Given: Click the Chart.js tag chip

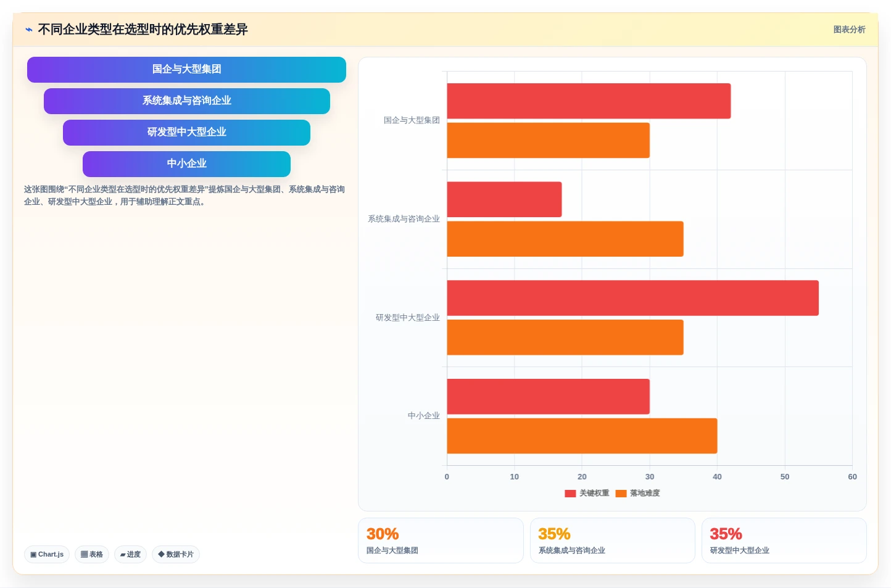Looking at the screenshot, I should pyautogui.click(x=47, y=554).
